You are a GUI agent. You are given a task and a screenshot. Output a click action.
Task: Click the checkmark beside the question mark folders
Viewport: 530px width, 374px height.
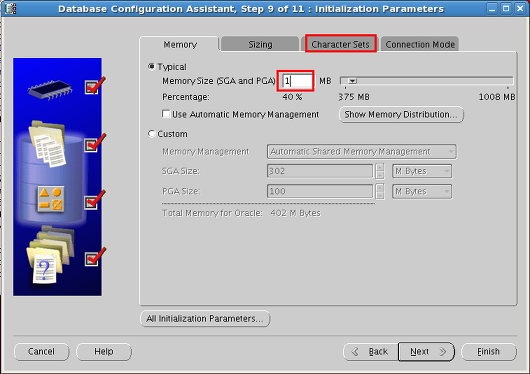click(x=95, y=257)
